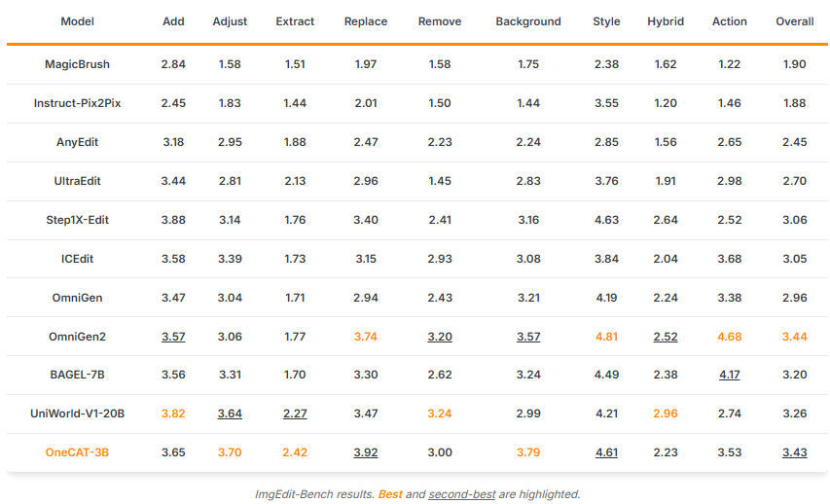Select the AnyEdit model name
The height and width of the screenshot is (504, 830).
[77, 142]
